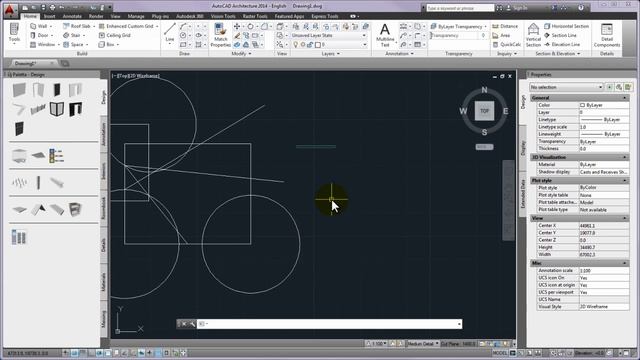The height and width of the screenshot is (360, 640).
Task: Click Quick Select icon in Properties palette
Action: (x=628, y=87)
